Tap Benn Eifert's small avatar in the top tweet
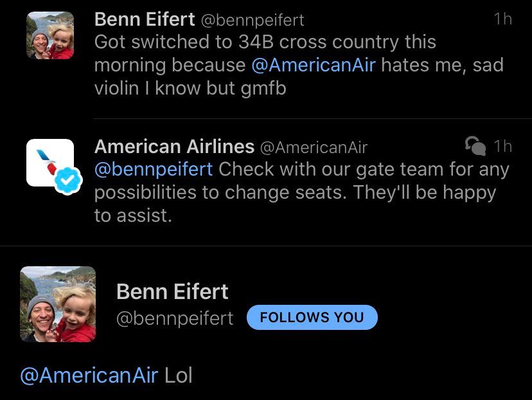Image resolution: width=532 pixels, height=400 pixels. 50,36
